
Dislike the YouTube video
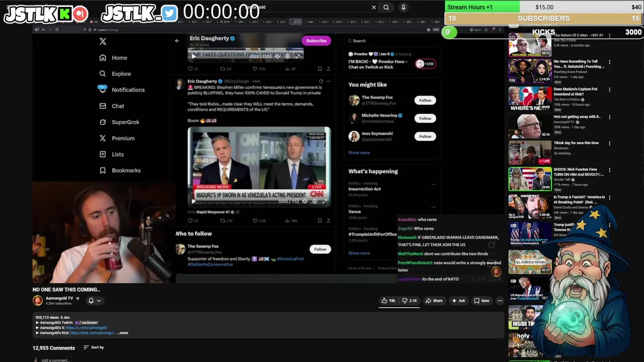click(x=410, y=301)
